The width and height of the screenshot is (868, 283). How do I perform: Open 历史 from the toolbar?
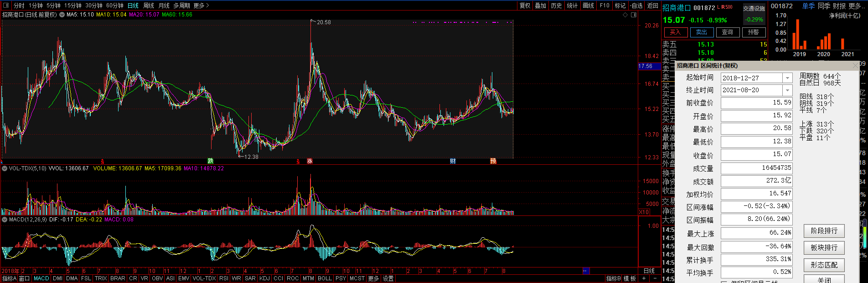557,5
